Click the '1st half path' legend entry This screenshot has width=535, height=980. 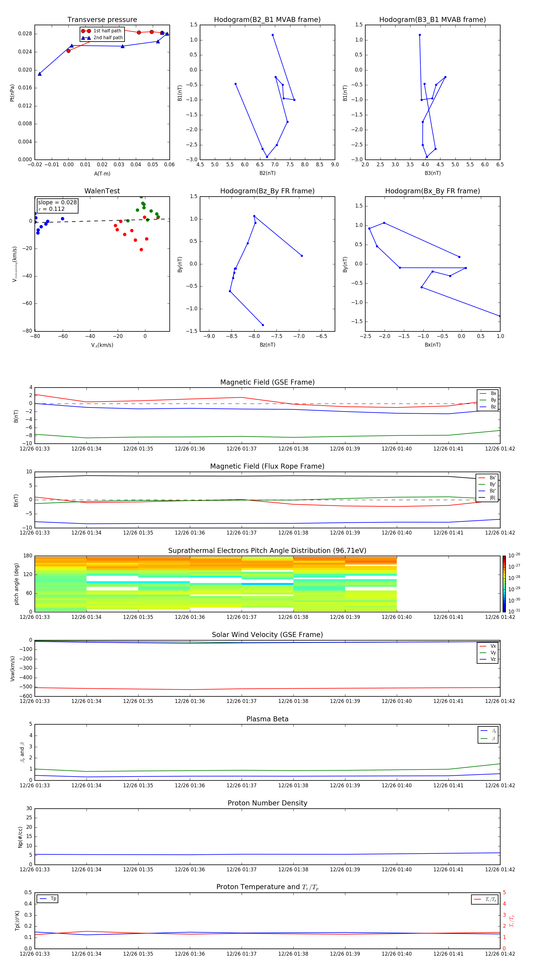pos(101,31)
